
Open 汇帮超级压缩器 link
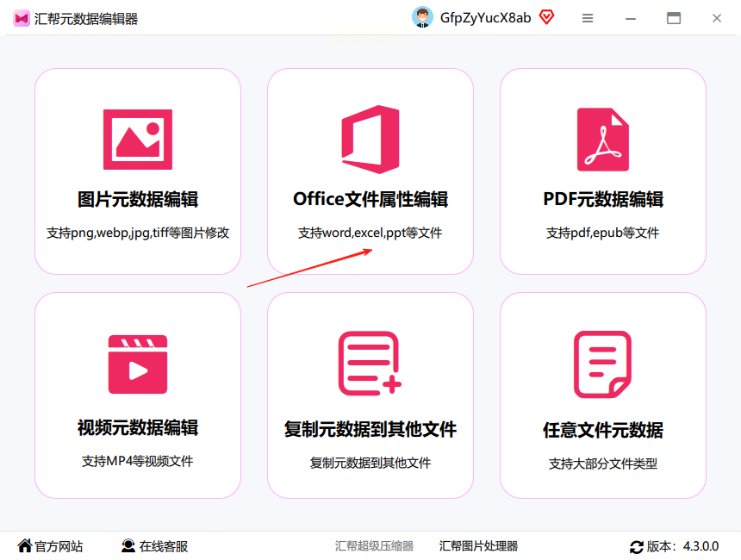[x=374, y=546]
